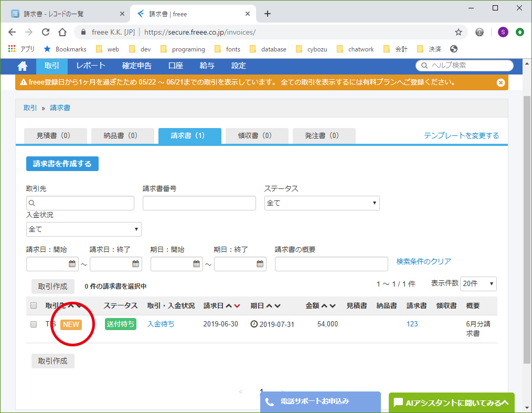Sort 金額 descending arrow
The height and width of the screenshot is (413, 532).
333,306
